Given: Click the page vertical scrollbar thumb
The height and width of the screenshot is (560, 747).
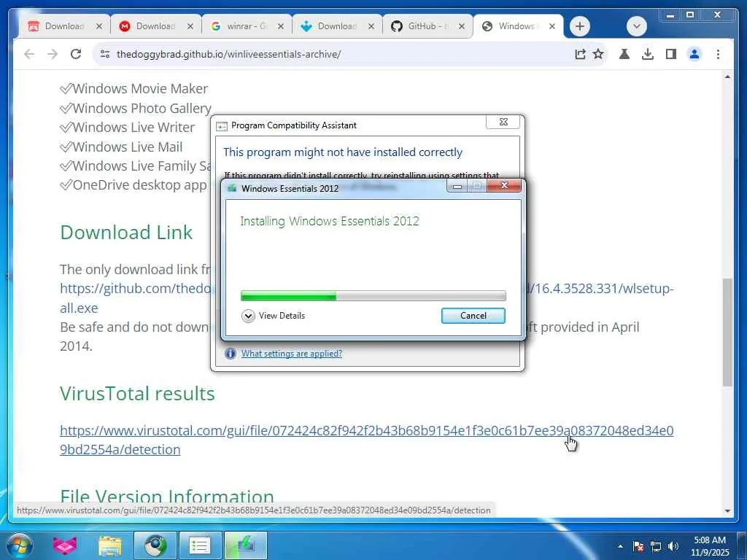Looking at the screenshot, I should click(x=727, y=332).
